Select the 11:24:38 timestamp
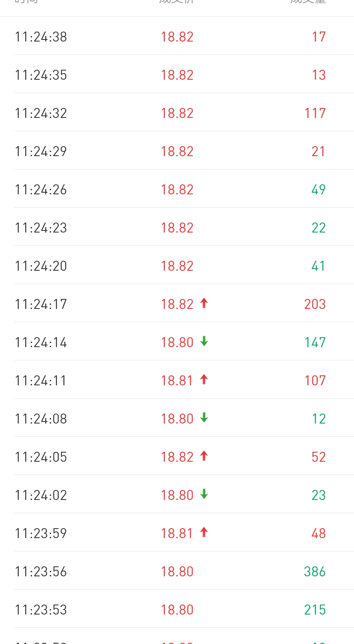The width and height of the screenshot is (354, 644). click(41, 37)
